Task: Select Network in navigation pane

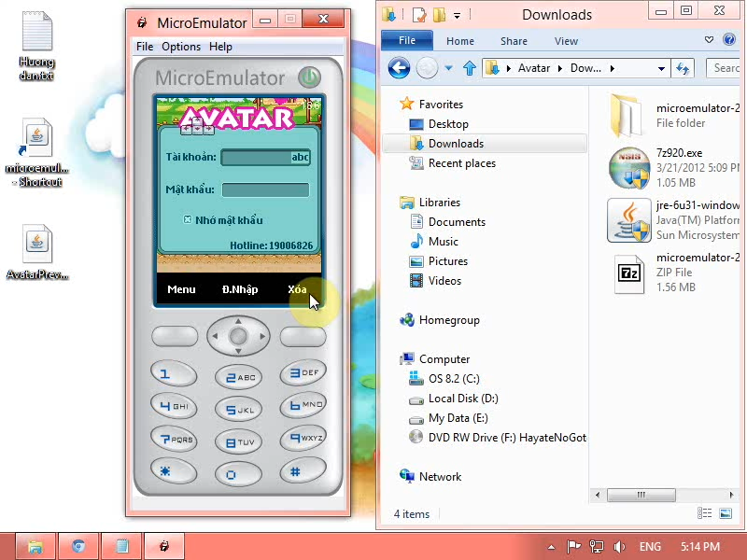Action: (x=430, y=476)
